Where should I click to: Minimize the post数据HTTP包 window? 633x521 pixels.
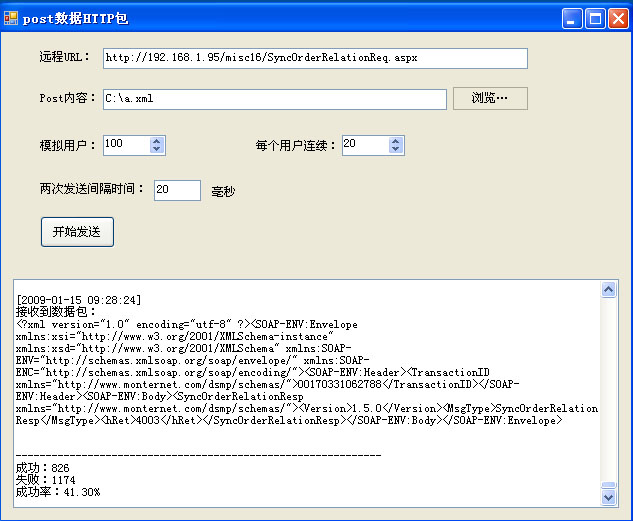point(572,19)
